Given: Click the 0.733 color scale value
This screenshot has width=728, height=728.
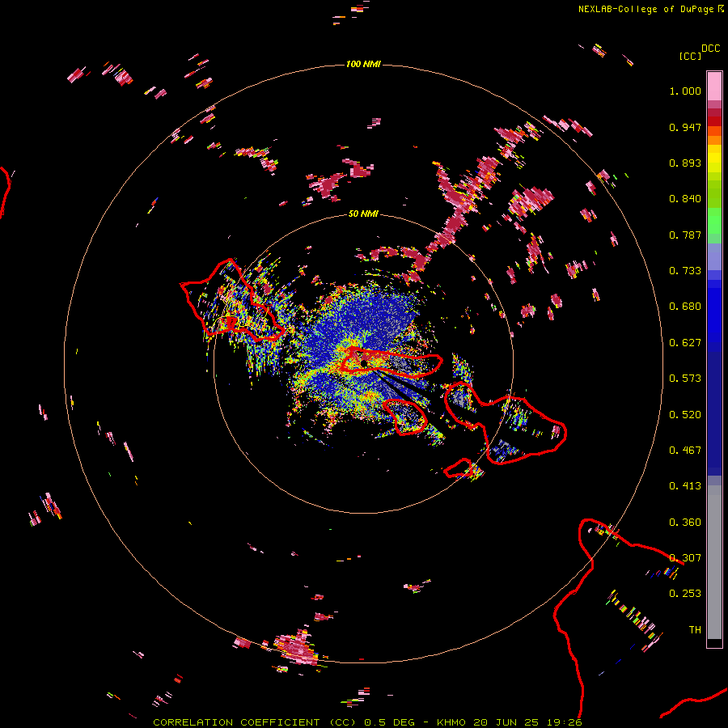Looking at the screenshot, I should point(685,271).
